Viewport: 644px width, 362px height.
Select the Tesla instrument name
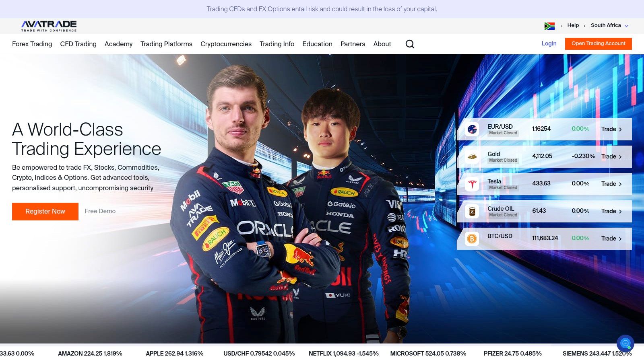coord(494,181)
